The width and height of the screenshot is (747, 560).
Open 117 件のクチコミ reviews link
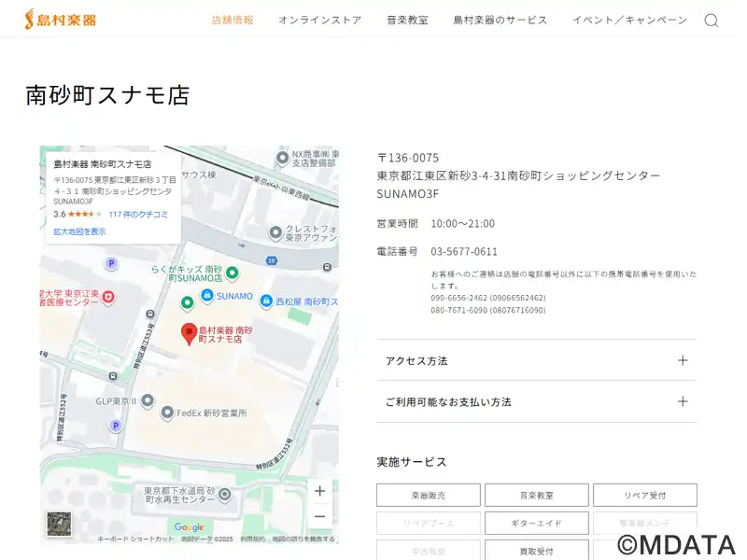click(x=138, y=215)
